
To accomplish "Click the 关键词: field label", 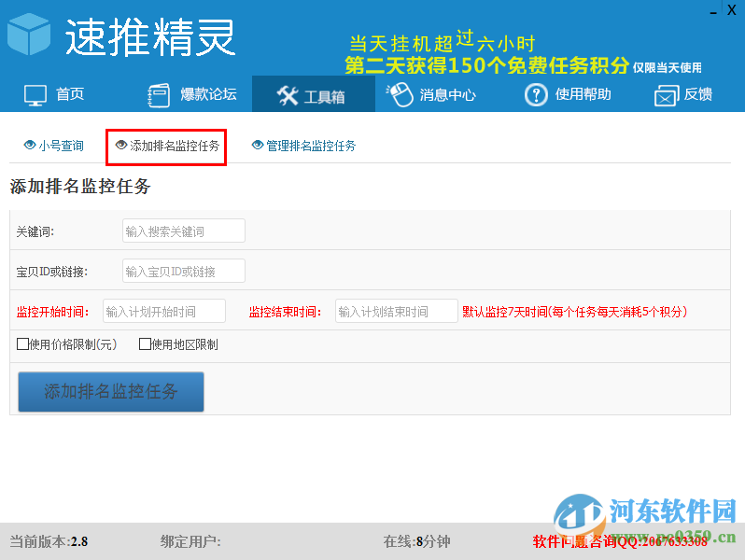I will click(x=35, y=231).
